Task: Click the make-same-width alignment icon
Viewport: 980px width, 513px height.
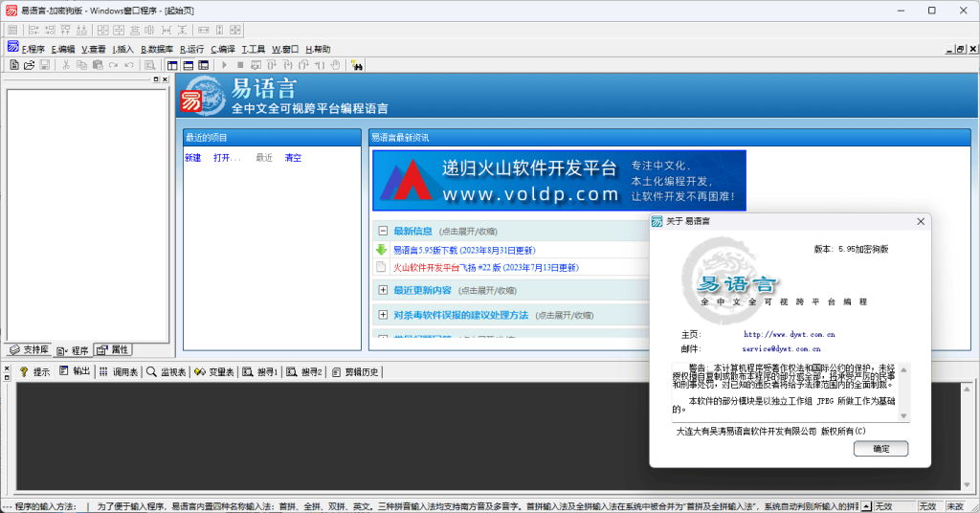Action: [x=204, y=30]
